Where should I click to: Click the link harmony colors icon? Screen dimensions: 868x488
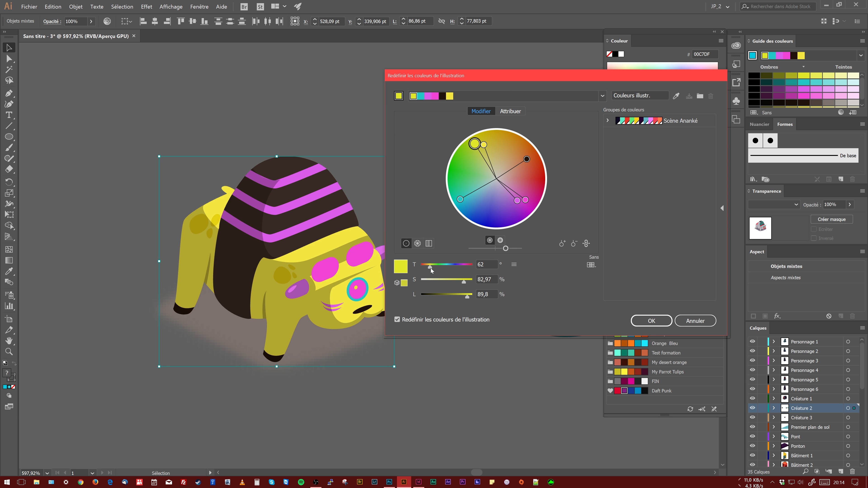[x=587, y=243]
